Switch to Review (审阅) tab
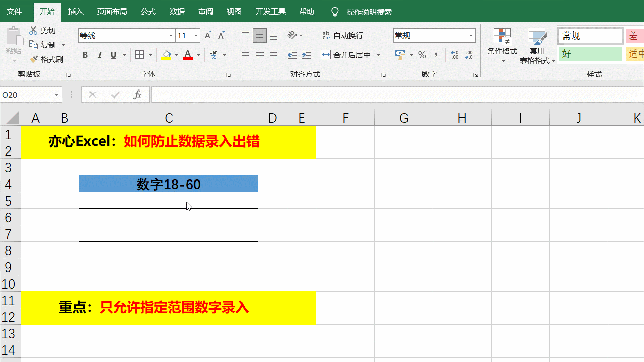The width and height of the screenshot is (644, 362). click(x=206, y=12)
